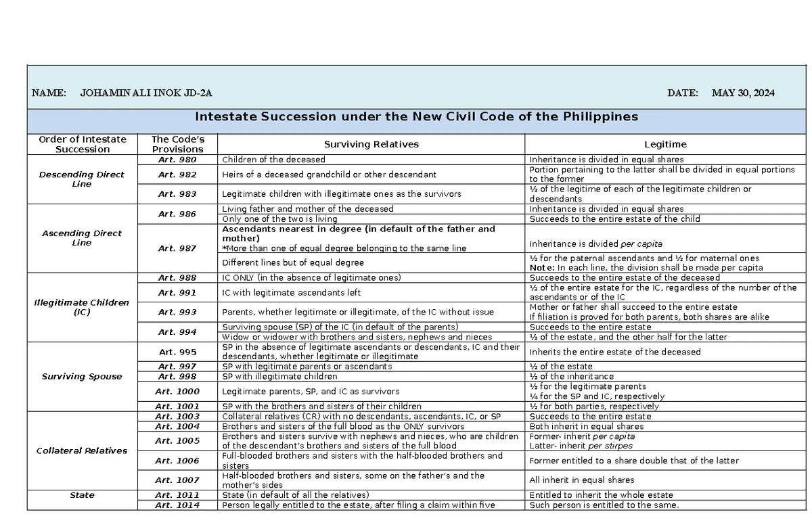The height and width of the screenshot is (531, 812).
Task: Click 'Legitimate parents, SP, and IC as survivors'
Action: point(311,391)
